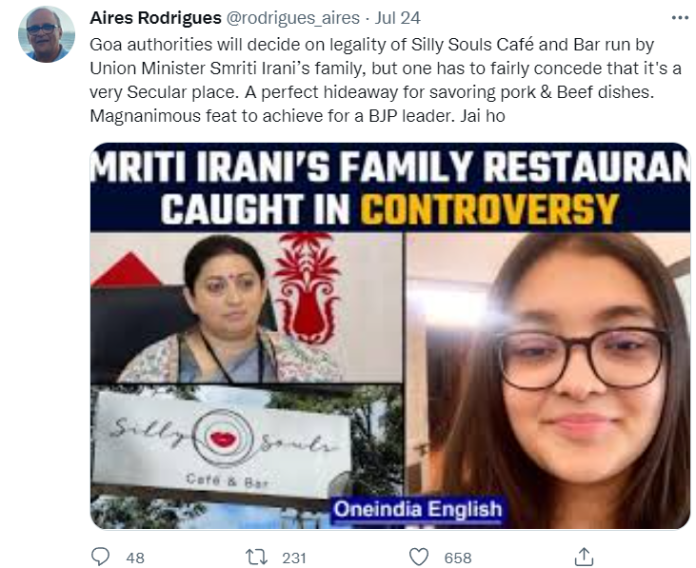The height and width of the screenshot is (568, 696).
Task: Click the Silly Souls Café & Bar signboard photo
Action: tap(247, 456)
